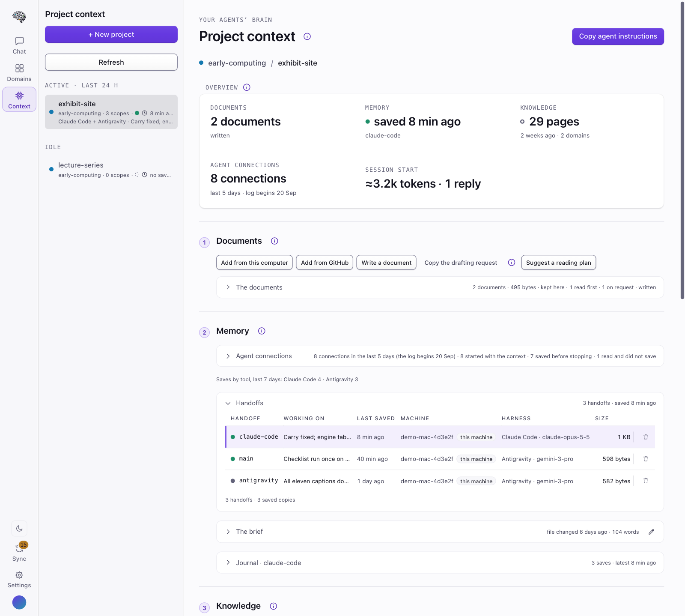Image resolution: width=685 pixels, height=616 pixels.
Task: Click early-computing breadcrumb link
Action: click(237, 63)
